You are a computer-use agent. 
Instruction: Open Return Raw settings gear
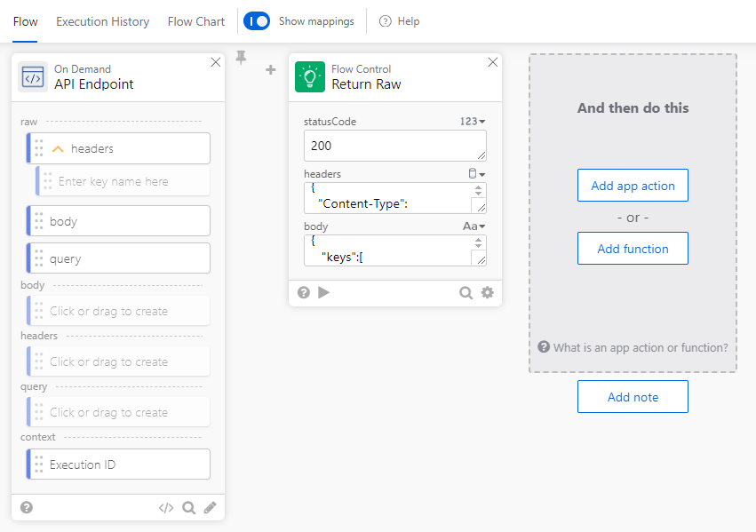tap(488, 292)
